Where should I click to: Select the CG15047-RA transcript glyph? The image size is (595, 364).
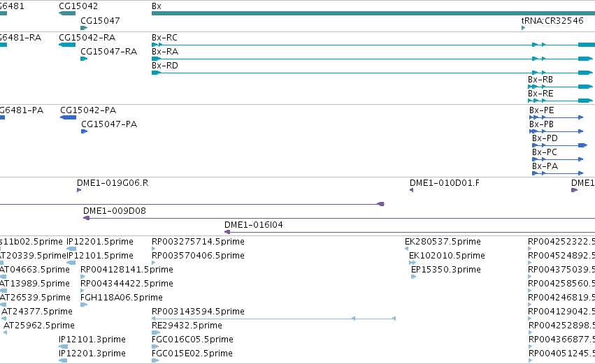tap(84, 59)
